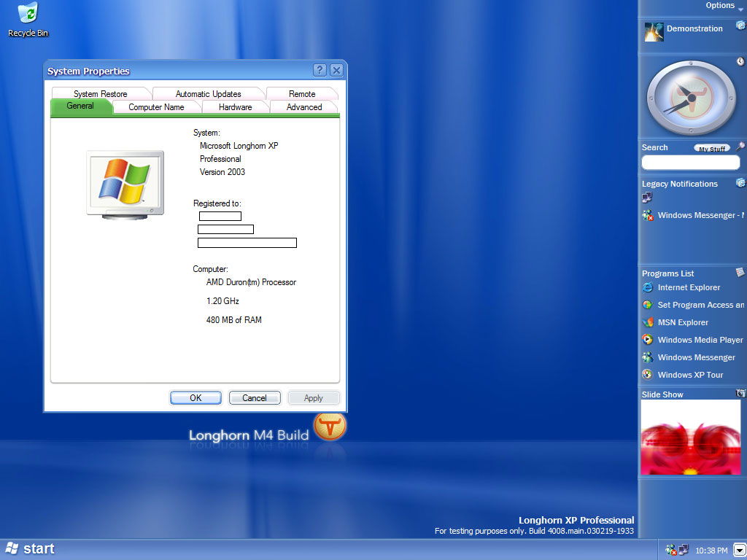Viewport: 747px width, 560px height.
Task: Click the Slide Show picture thumbnail
Action: (x=691, y=437)
